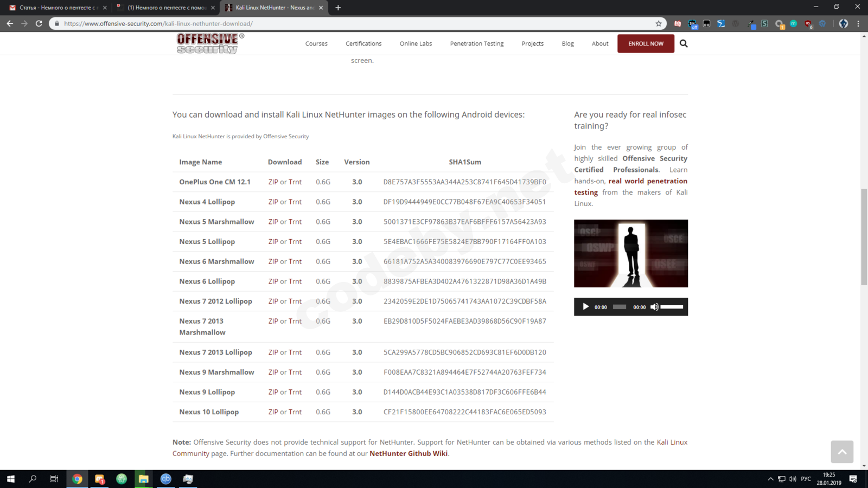Click 'real world penetration testing' link

pyautogui.click(x=631, y=187)
